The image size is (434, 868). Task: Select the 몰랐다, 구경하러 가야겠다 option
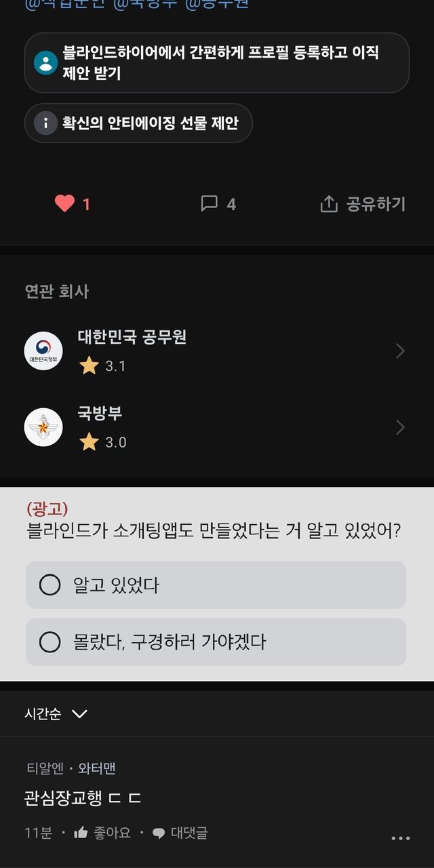pyautogui.click(x=50, y=642)
